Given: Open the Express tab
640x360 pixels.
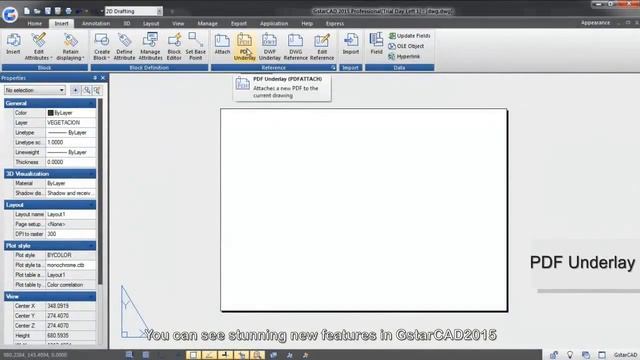Looking at the screenshot, I should pos(335,24).
